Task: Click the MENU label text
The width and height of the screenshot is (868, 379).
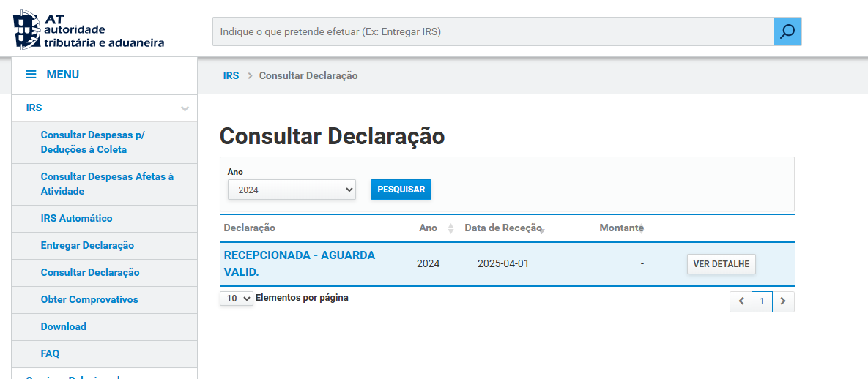Action: 62,74
